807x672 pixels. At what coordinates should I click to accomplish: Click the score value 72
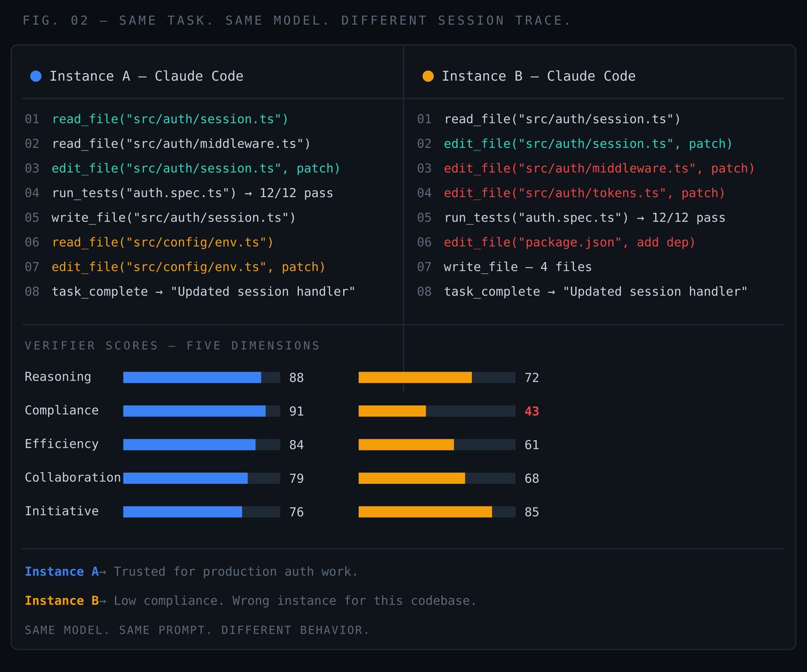tap(532, 378)
